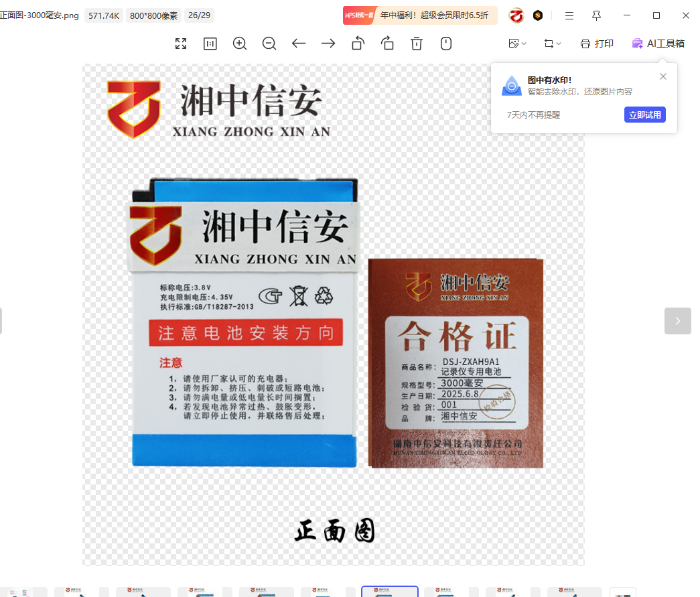Select the highlighted thumbnail in bottom strip

point(390,592)
